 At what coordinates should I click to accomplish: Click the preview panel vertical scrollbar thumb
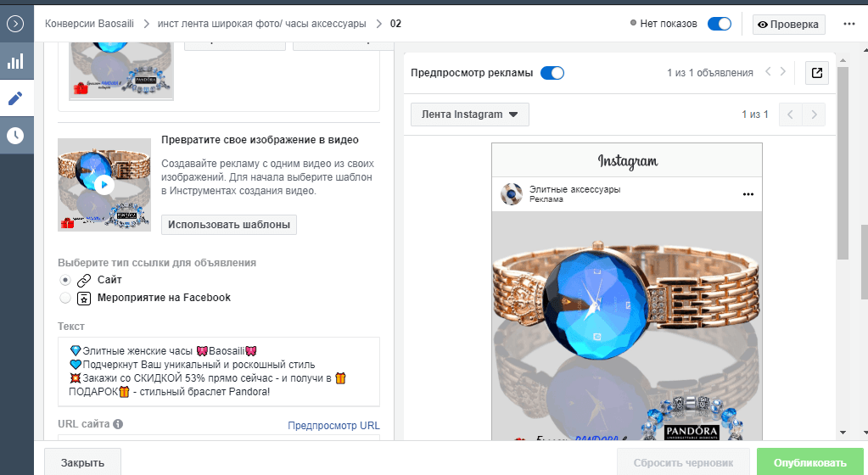click(843, 164)
